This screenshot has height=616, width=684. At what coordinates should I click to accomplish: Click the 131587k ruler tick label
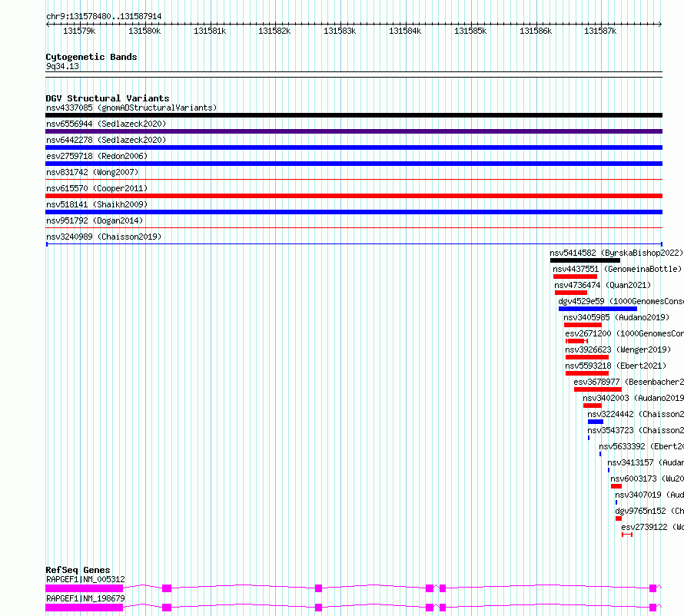tap(600, 31)
